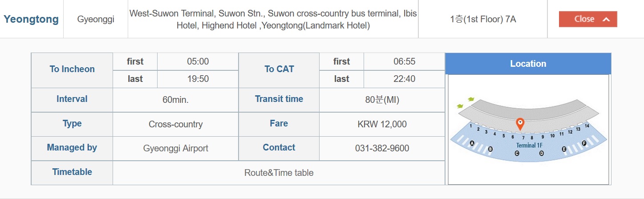Click the 1st Floor 7A boarding location
This screenshot has height=199, width=644.
pyautogui.click(x=483, y=19)
